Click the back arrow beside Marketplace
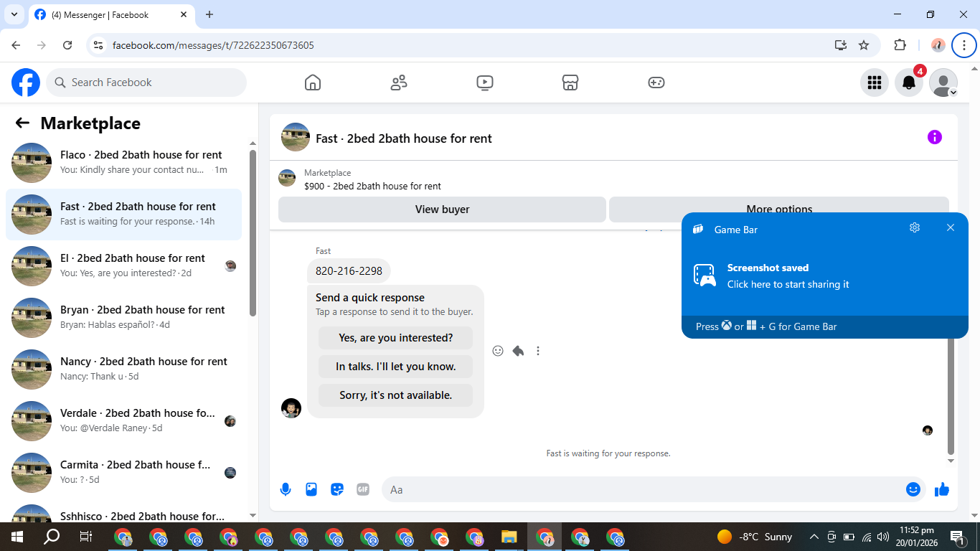Image resolution: width=980 pixels, height=551 pixels. tap(22, 123)
